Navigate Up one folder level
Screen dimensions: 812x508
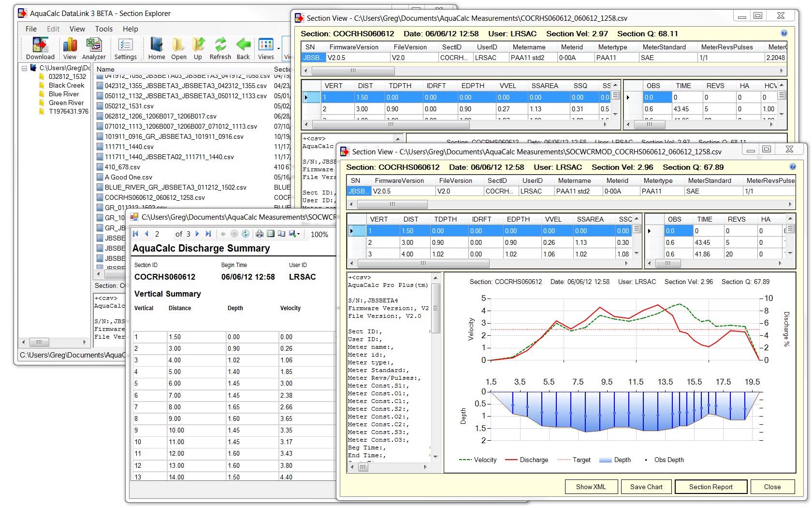198,48
